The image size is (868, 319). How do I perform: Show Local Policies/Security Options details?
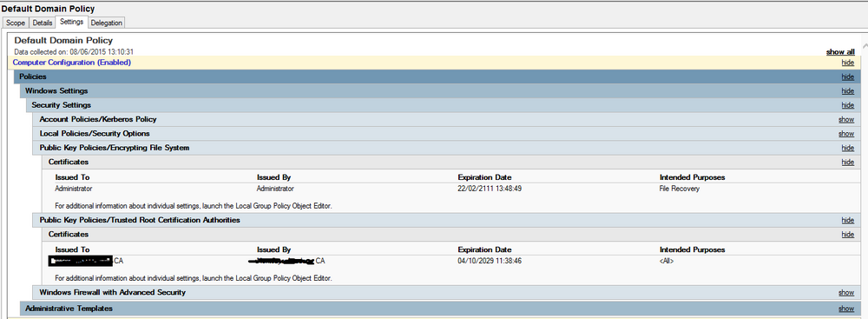[x=845, y=134]
